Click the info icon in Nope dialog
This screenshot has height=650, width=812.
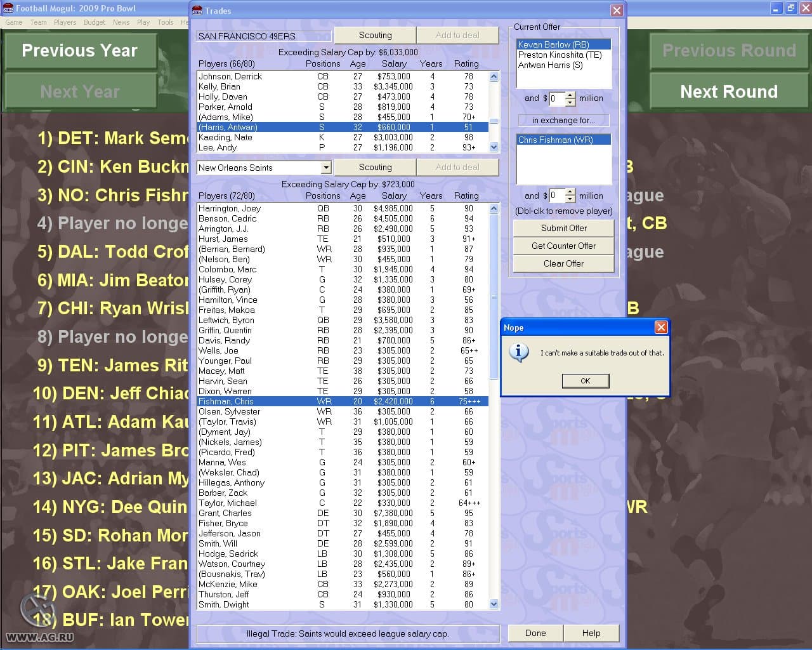(x=519, y=352)
